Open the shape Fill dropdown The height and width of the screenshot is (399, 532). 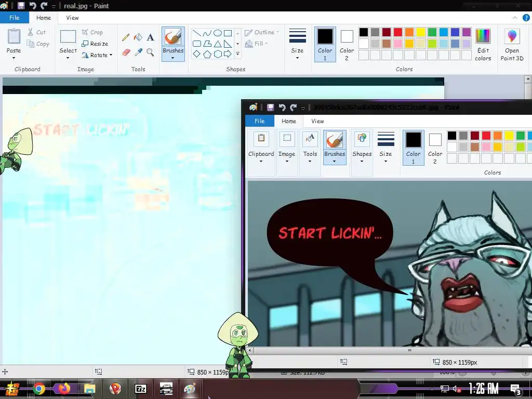pos(257,44)
